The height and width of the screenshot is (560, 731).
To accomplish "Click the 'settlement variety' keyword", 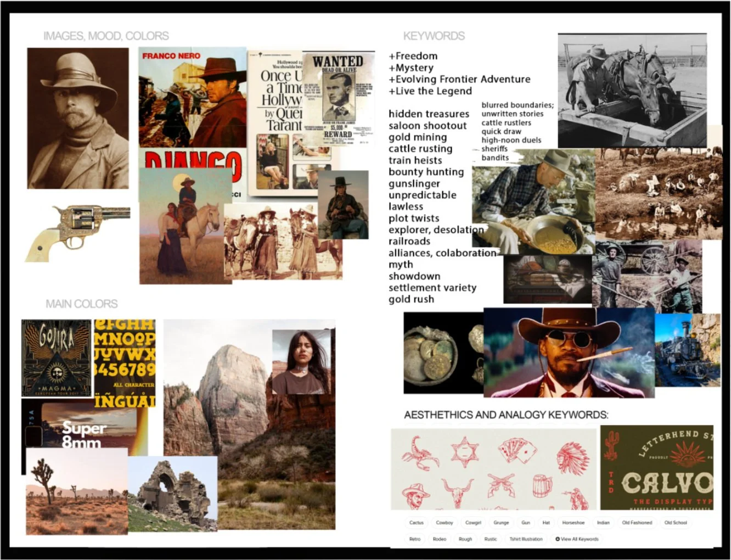I will pos(432,288).
